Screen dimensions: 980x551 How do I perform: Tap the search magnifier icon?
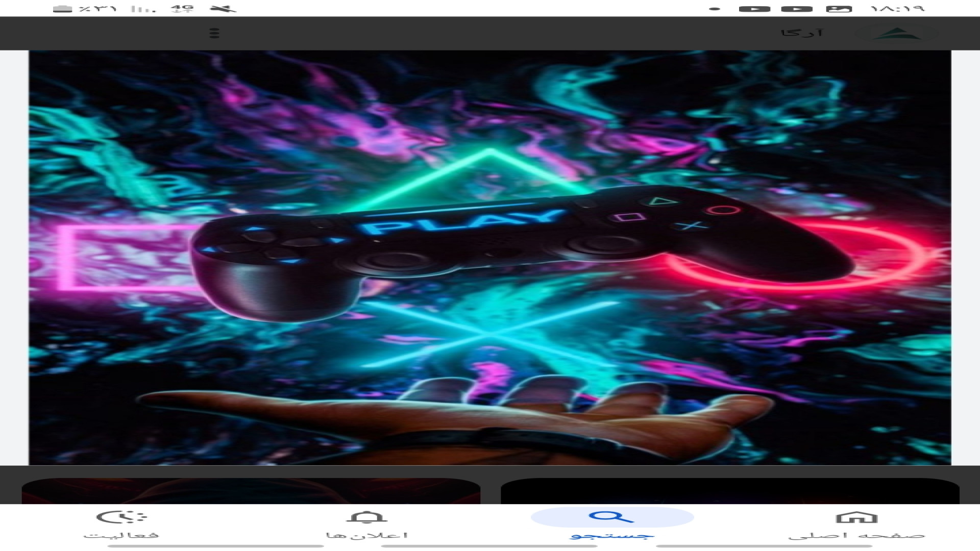pos(611,517)
